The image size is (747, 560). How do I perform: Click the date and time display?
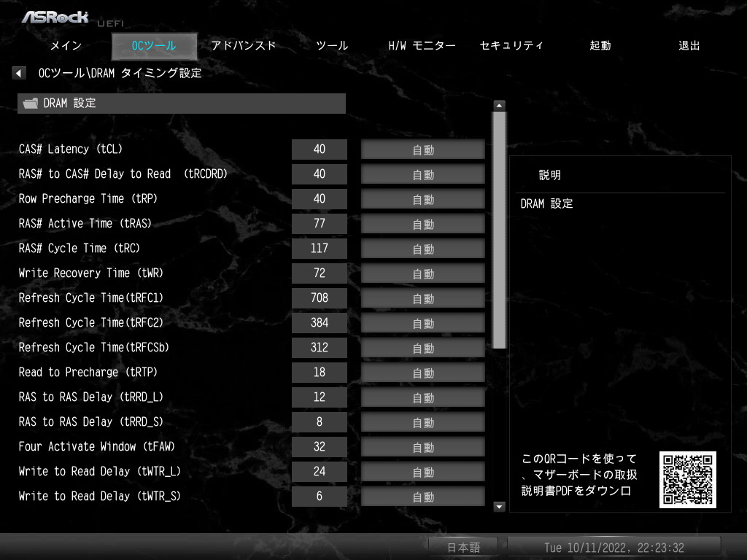pos(614,547)
